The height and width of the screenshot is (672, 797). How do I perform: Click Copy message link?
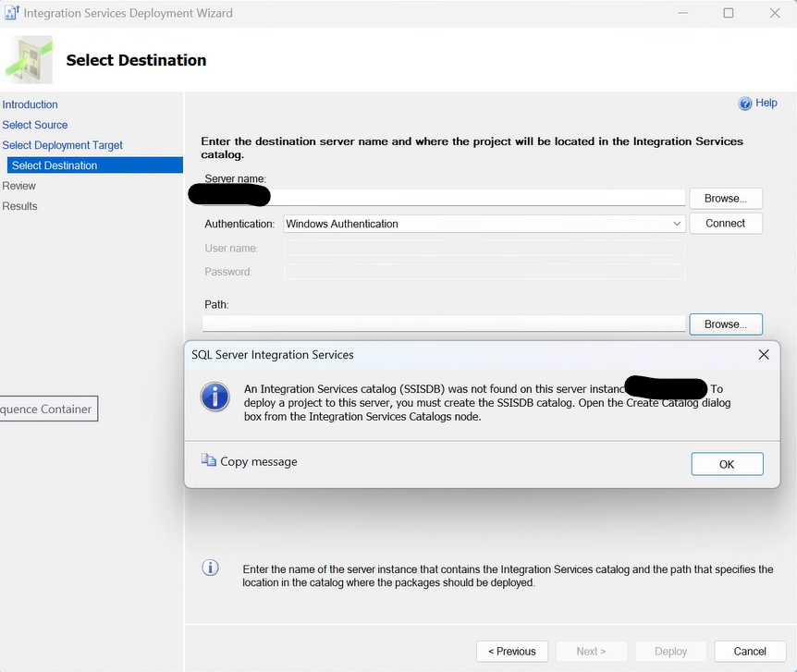[x=259, y=461]
